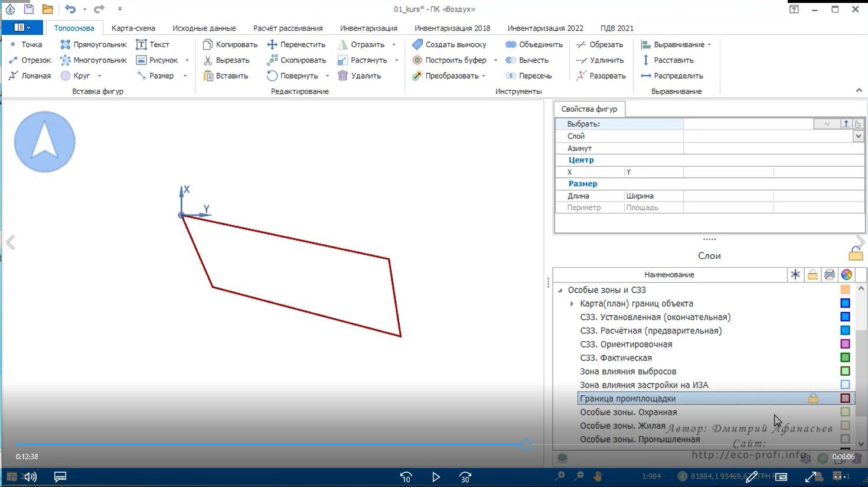Toggle the layers panel lock icon

tap(856, 254)
